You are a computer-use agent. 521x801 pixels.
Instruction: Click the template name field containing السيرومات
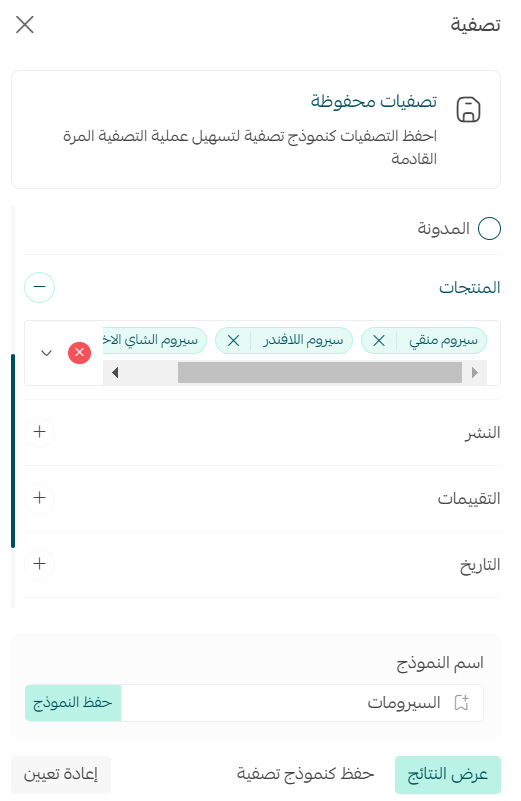(302, 703)
